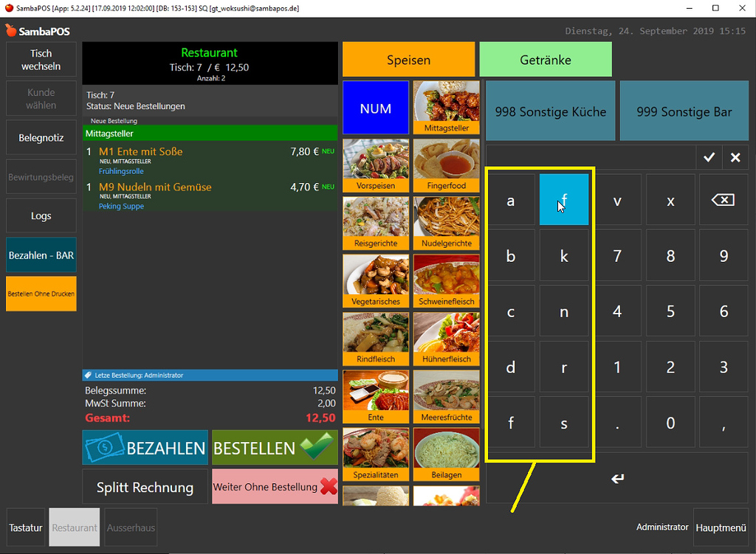
Task: Cancel entry with the X icon
Action: pos(736,156)
